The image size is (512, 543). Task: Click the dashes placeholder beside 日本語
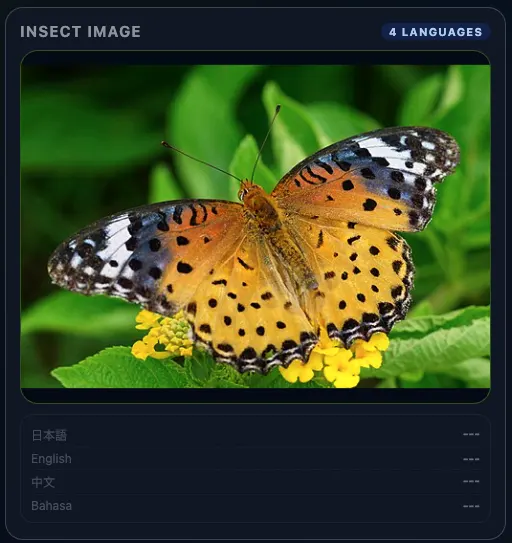[471, 434]
